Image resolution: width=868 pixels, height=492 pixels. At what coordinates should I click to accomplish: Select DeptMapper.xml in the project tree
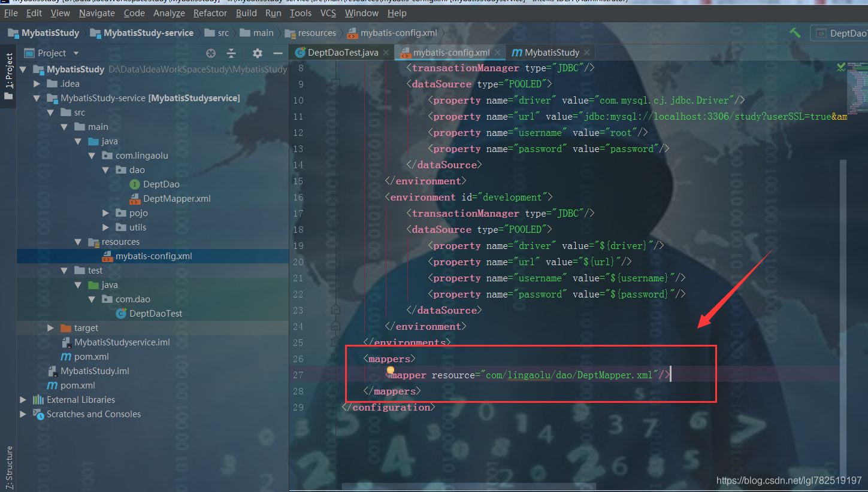coord(177,199)
